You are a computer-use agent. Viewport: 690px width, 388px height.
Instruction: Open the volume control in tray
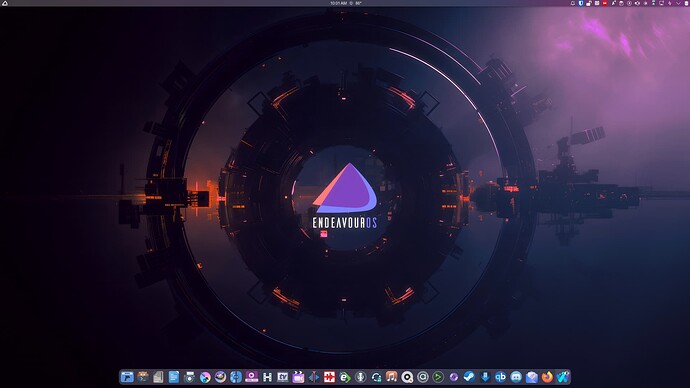pyautogui.click(x=637, y=3)
